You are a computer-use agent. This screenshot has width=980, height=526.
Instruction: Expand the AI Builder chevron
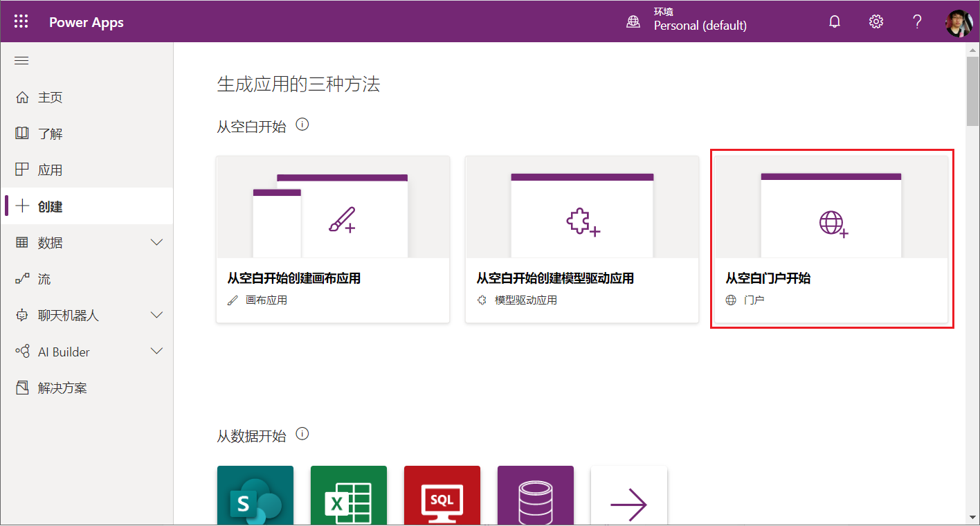(x=157, y=351)
